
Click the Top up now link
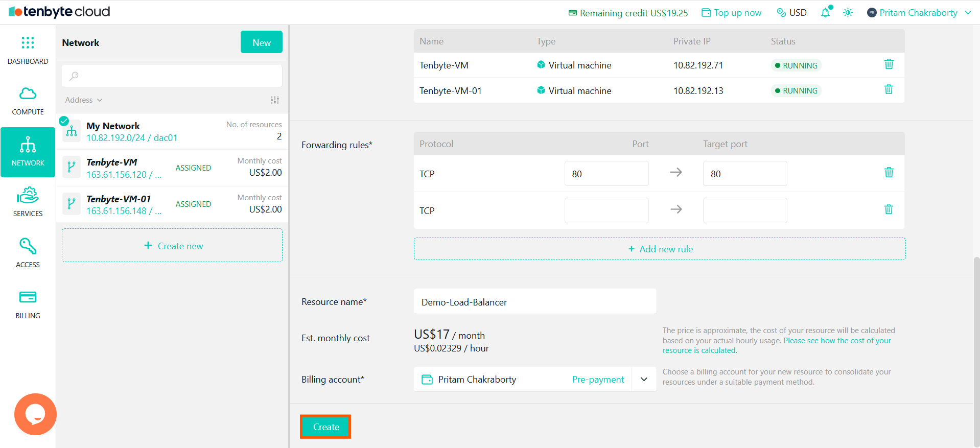(732, 12)
